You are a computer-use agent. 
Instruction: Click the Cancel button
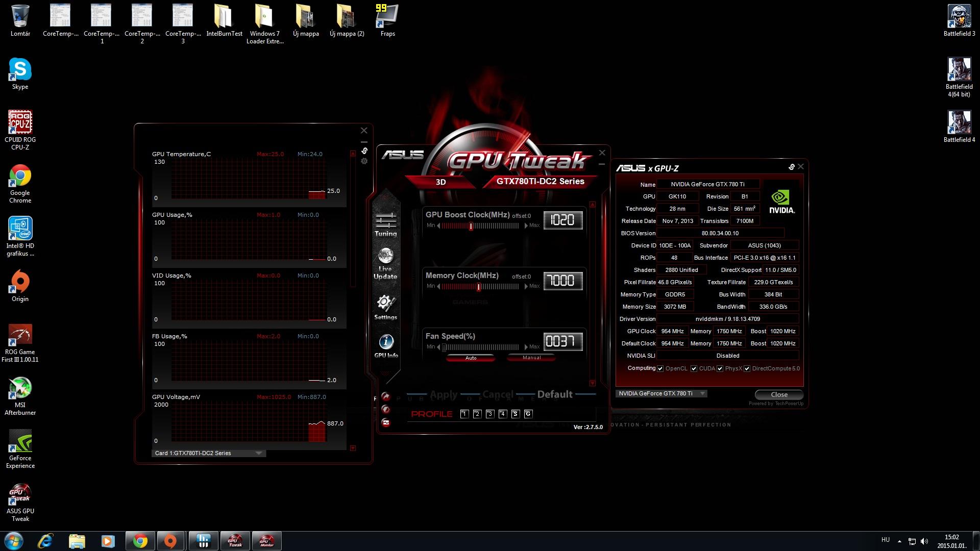tap(498, 394)
